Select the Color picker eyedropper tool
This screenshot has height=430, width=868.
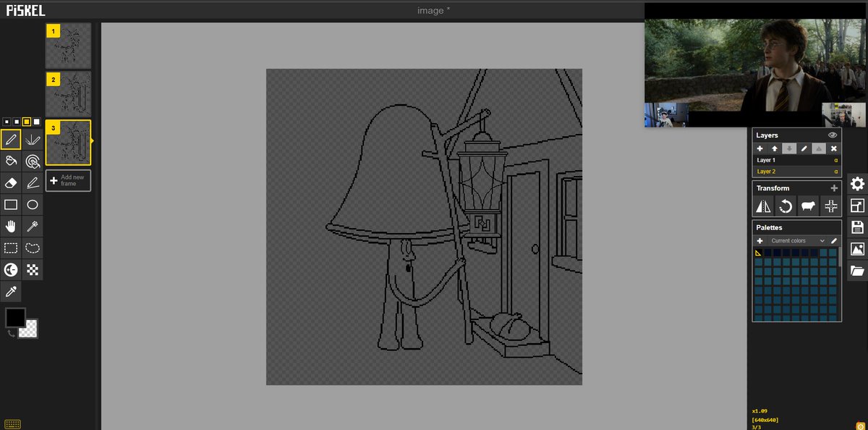point(11,291)
